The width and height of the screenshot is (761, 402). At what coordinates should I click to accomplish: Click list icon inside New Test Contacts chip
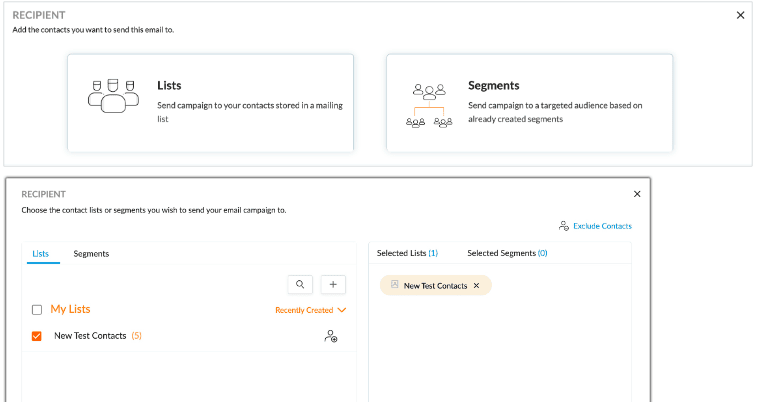[394, 286]
